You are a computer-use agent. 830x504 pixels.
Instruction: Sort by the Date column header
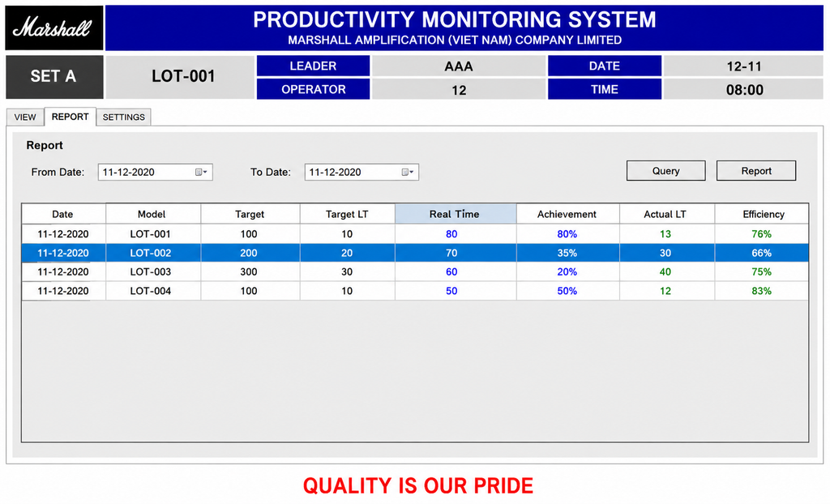[x=63, y=214]
